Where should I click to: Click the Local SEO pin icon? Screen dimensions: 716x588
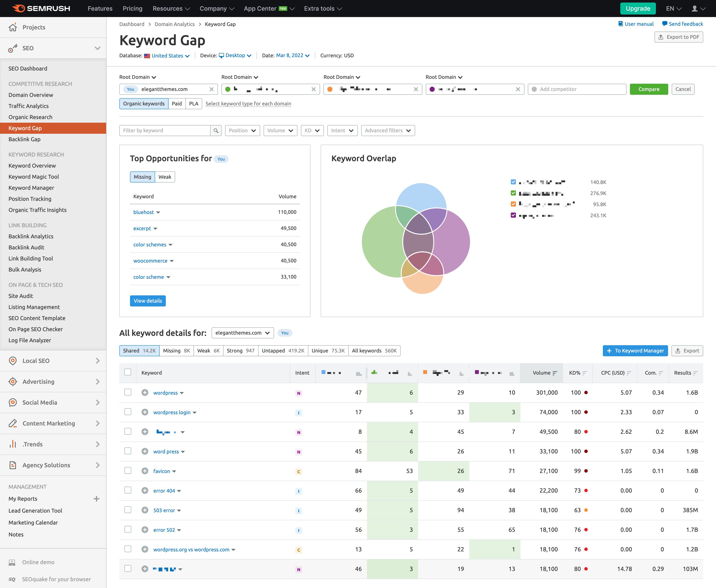13,361
